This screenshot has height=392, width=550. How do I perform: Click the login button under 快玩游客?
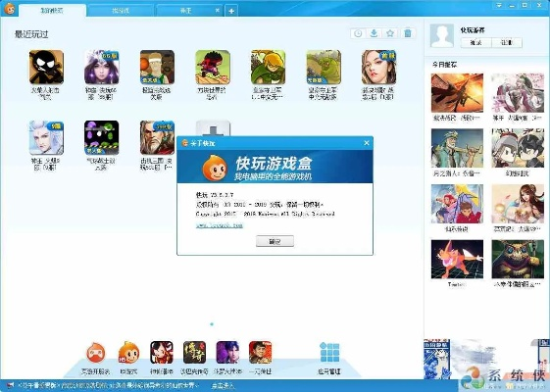click(x=475, y=43)
